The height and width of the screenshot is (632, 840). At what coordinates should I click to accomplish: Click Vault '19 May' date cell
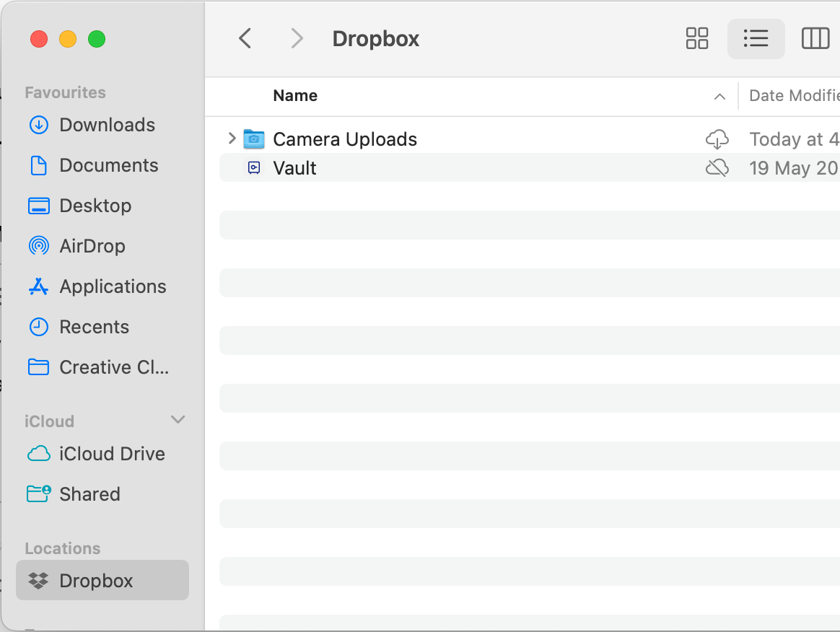pyautogui.click(x=794, y=168)
